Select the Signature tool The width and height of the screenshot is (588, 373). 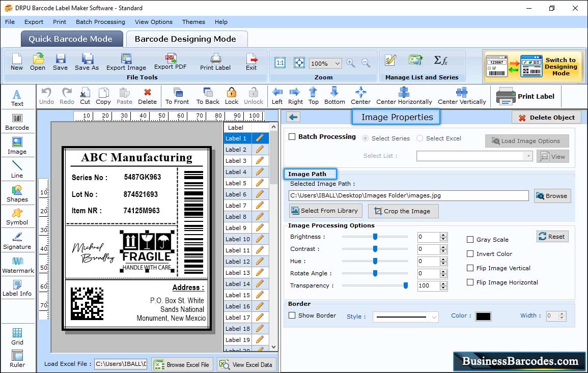pyautogui.click(x=17, y=241)
